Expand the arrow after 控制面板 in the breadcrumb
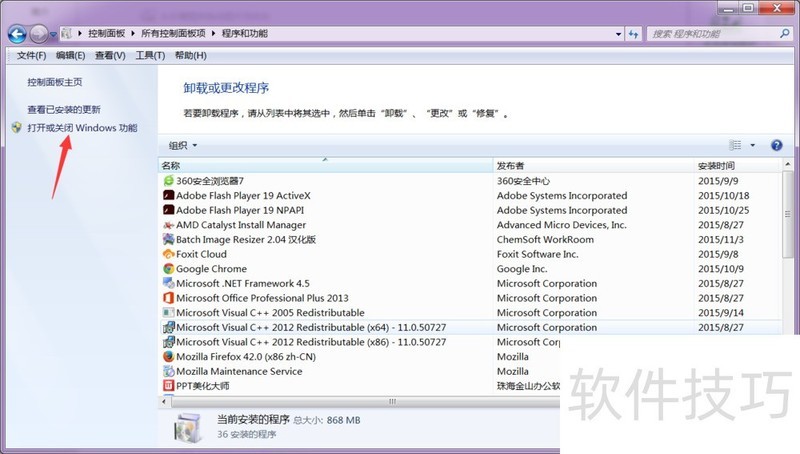Screen dimensions: 800x454 133,34
